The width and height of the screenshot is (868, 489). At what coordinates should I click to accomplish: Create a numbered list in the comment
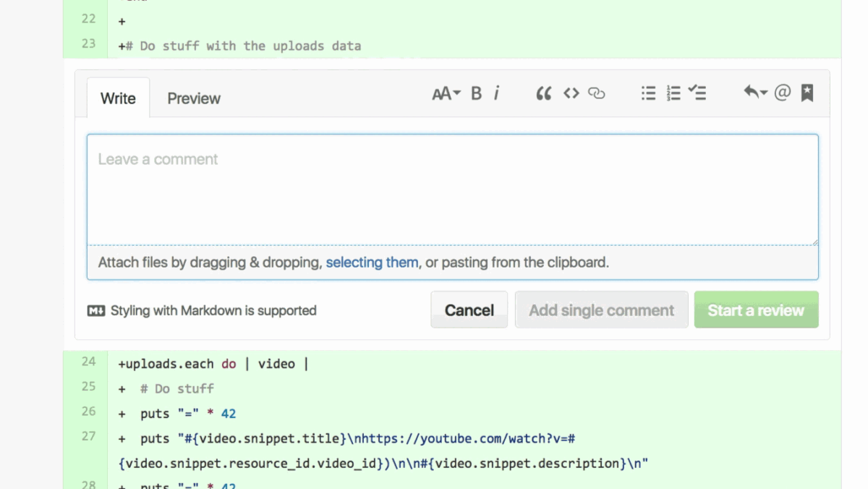(673, 93)
